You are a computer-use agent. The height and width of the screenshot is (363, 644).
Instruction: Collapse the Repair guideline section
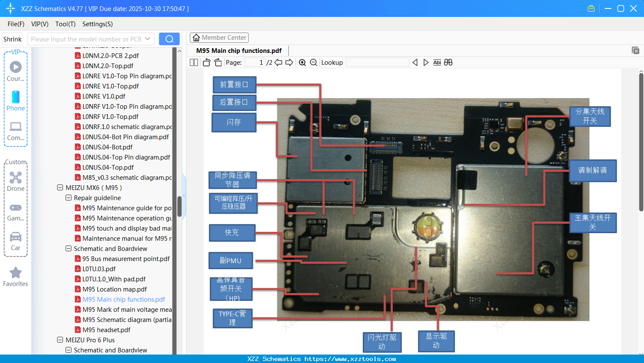68,198
